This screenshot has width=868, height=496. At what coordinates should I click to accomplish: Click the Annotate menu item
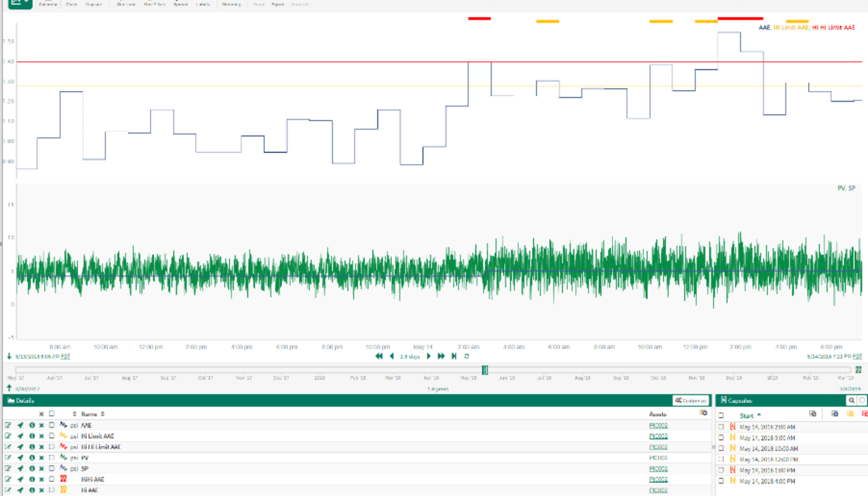[299, 4]
